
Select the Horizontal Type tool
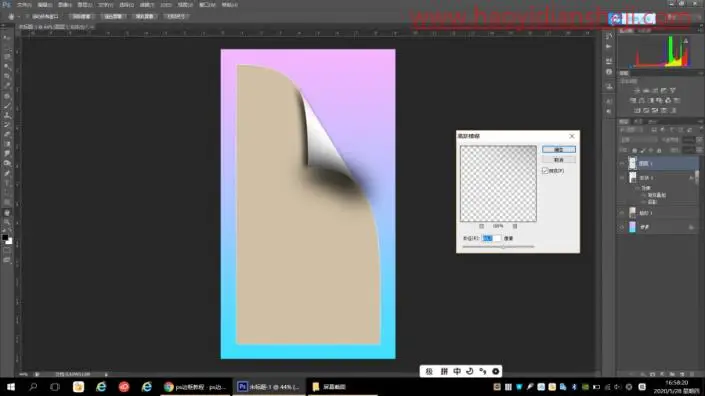pos(7,183)
